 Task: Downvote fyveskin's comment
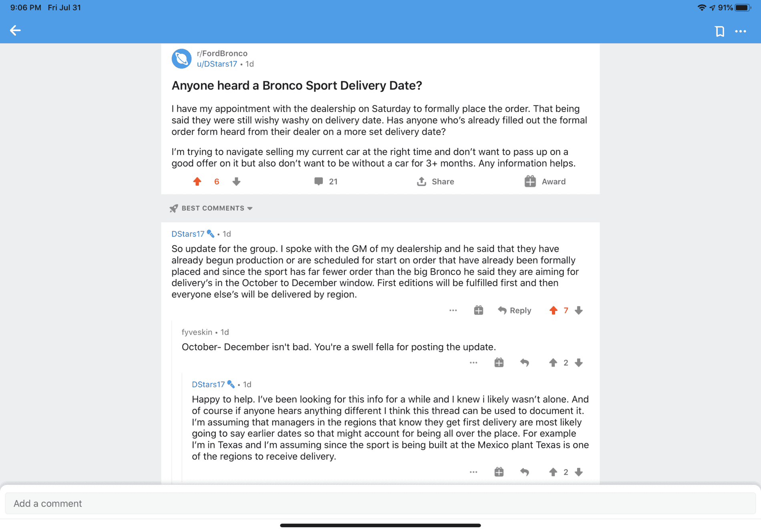(x=579, y=363)
